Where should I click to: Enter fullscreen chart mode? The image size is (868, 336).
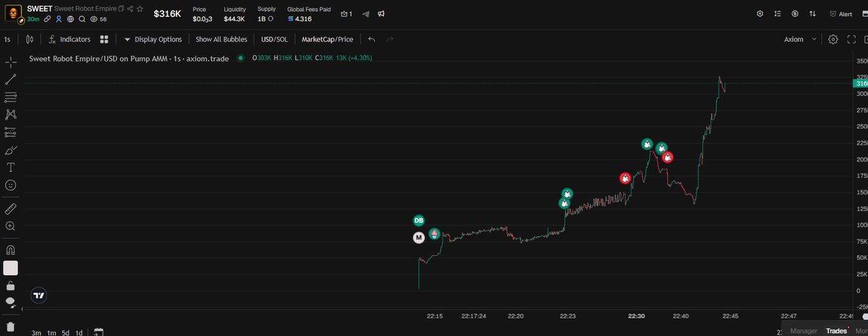(x=851, y=39)
